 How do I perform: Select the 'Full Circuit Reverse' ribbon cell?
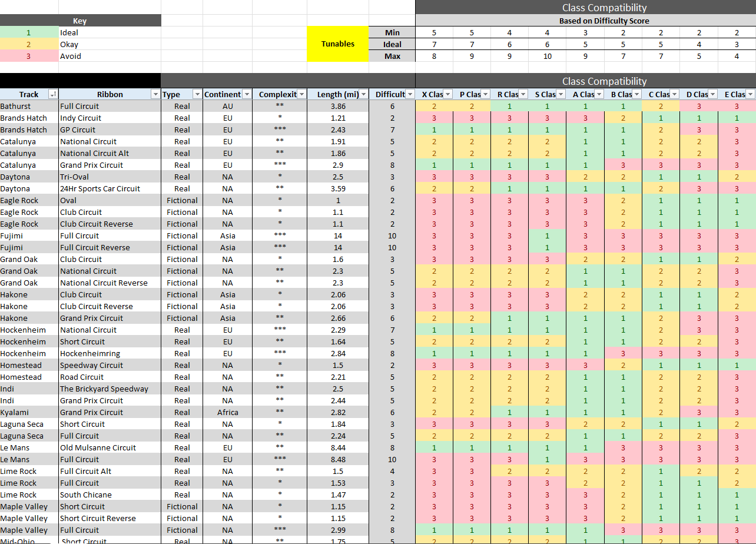[x=110, y=247]
